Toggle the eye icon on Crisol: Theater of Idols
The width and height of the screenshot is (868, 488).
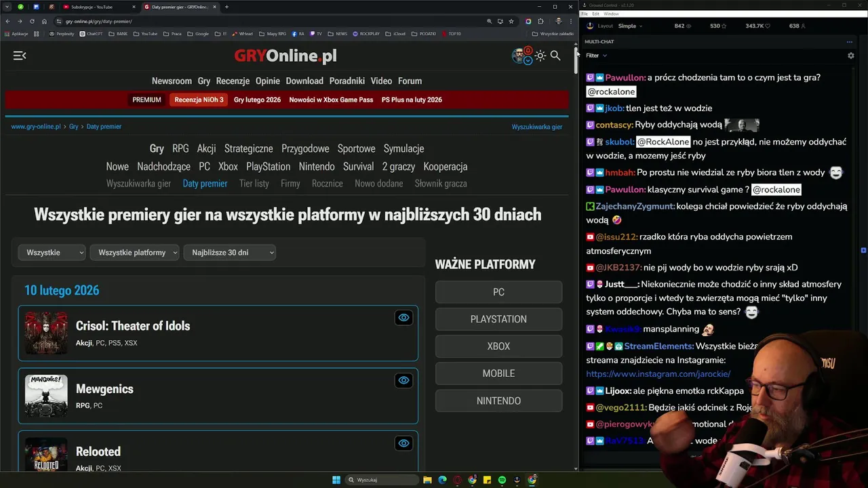[x=403, y=318]
